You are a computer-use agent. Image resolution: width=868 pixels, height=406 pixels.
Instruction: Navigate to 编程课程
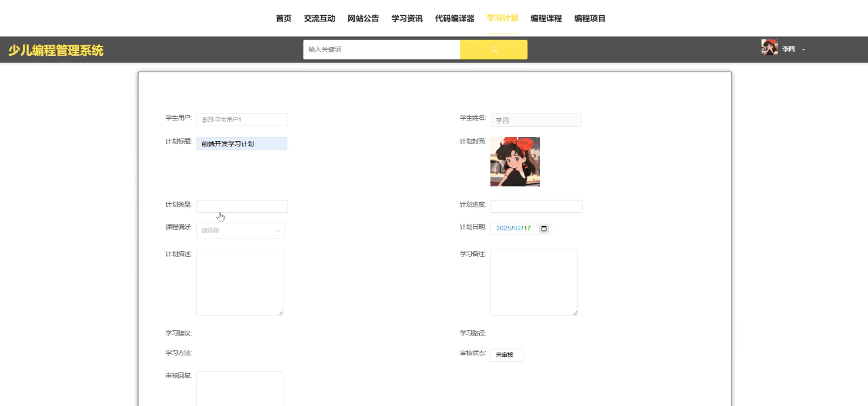click(546, 18)
